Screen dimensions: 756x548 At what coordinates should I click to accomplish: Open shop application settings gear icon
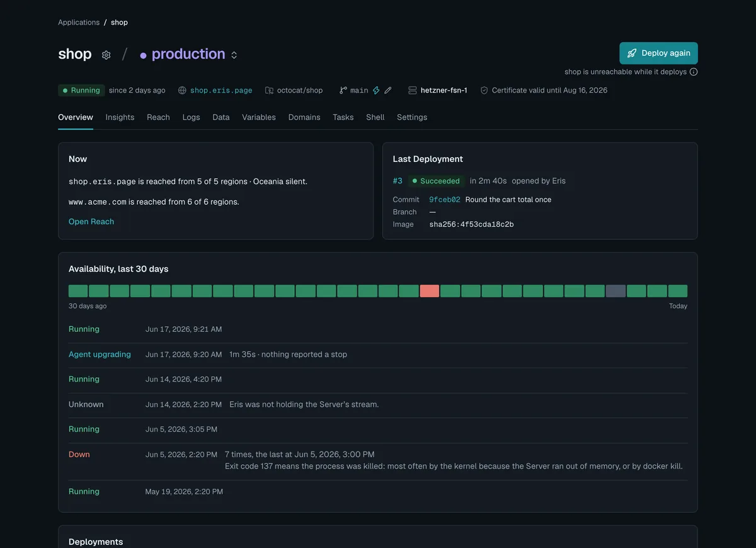(106, 55)
